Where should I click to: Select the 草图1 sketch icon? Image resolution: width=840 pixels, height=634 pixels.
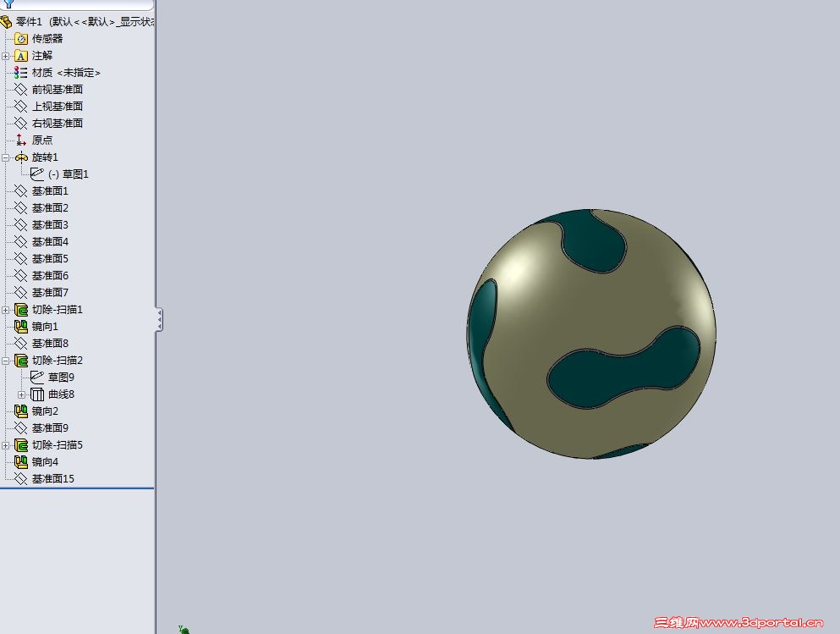tap(37, 174)
